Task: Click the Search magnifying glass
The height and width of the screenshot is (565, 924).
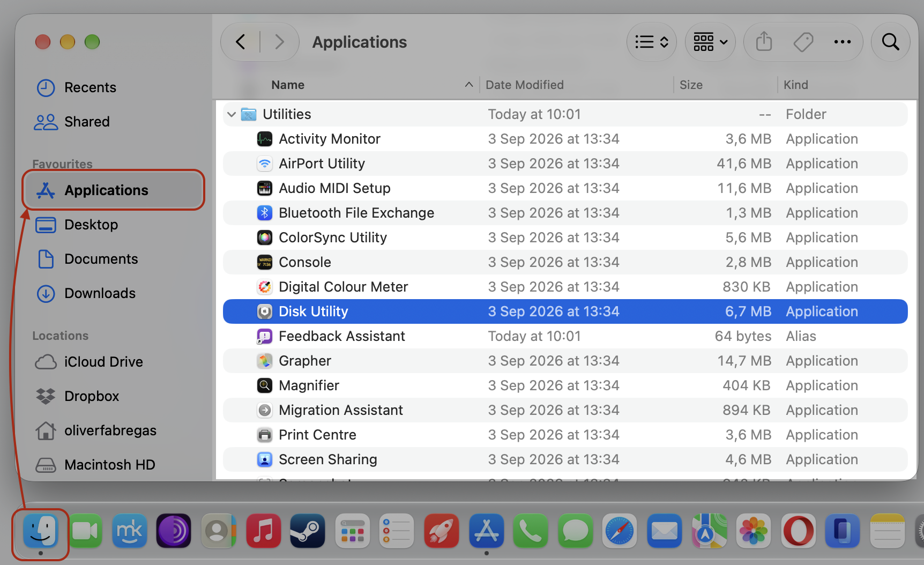Action: click(890, 42)
